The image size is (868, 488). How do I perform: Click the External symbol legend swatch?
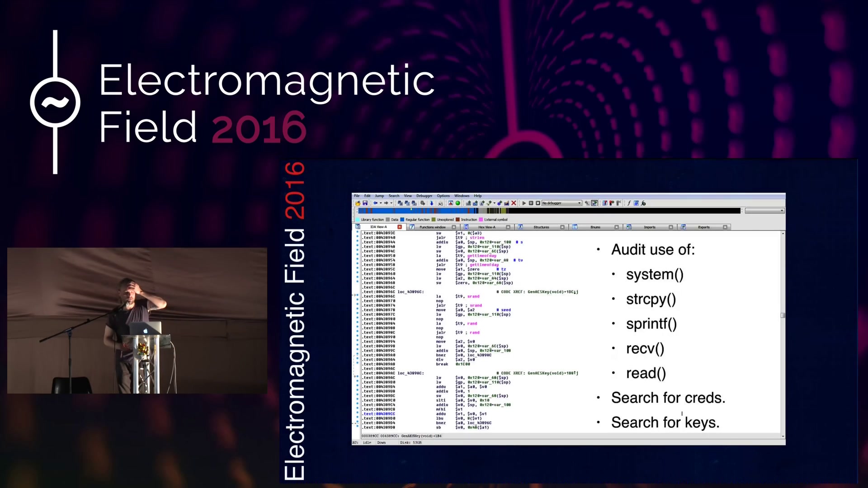[481, 220]
